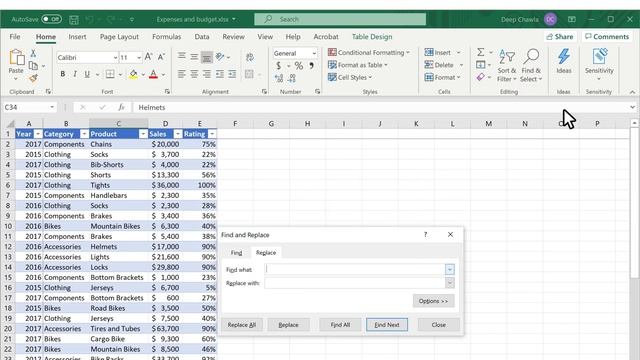Switch to the Formulas ribbon tab

pyautogui.click(x=167, y=37)
